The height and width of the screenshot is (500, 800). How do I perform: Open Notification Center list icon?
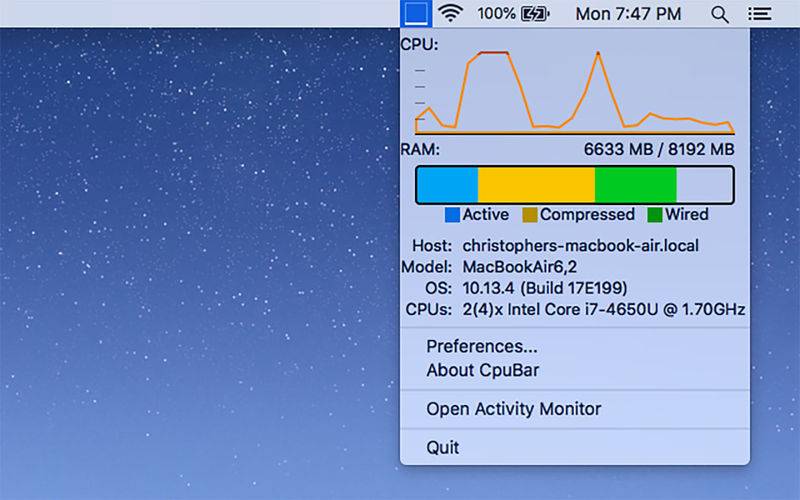click(760, 14)
